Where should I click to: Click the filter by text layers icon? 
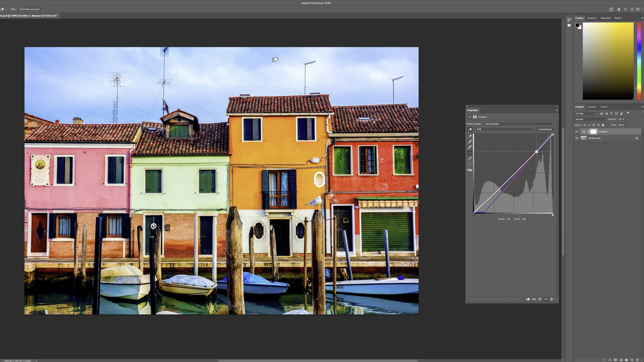coord(611,114)
